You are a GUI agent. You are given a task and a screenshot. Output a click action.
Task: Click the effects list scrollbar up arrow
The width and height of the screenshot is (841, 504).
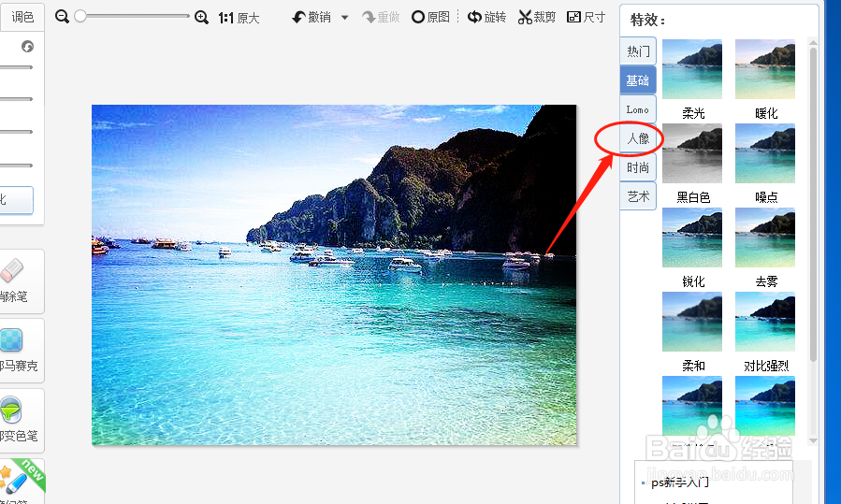813,42
